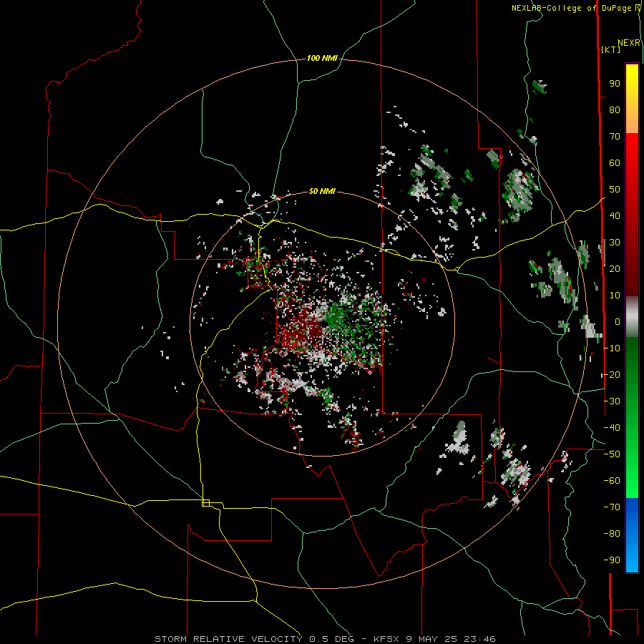Image resolution: width=644 pixels, height=644 pixels.
Task: Click the -80 value on the color scale
Action: pyautogui.click(x=612, y=534)
